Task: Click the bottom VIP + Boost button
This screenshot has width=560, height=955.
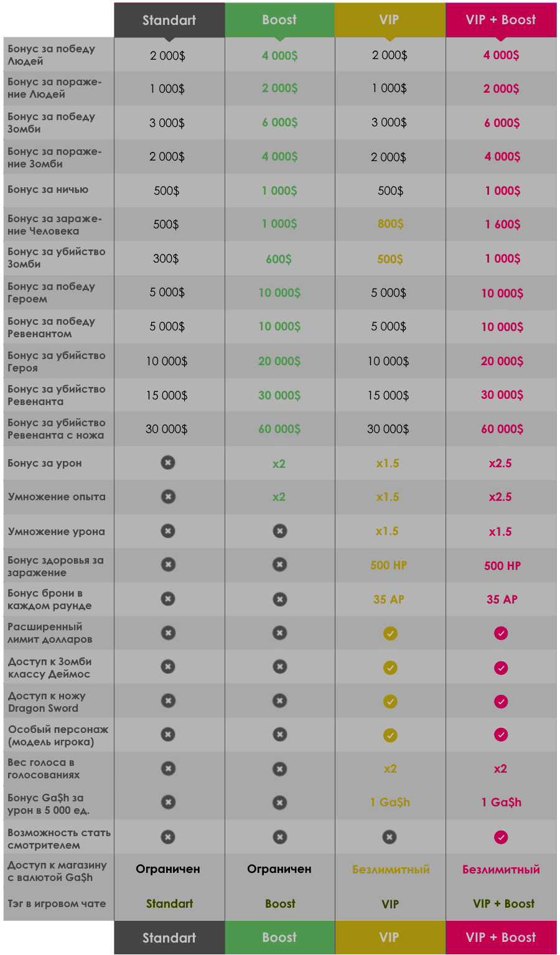Action: point(501,938)
